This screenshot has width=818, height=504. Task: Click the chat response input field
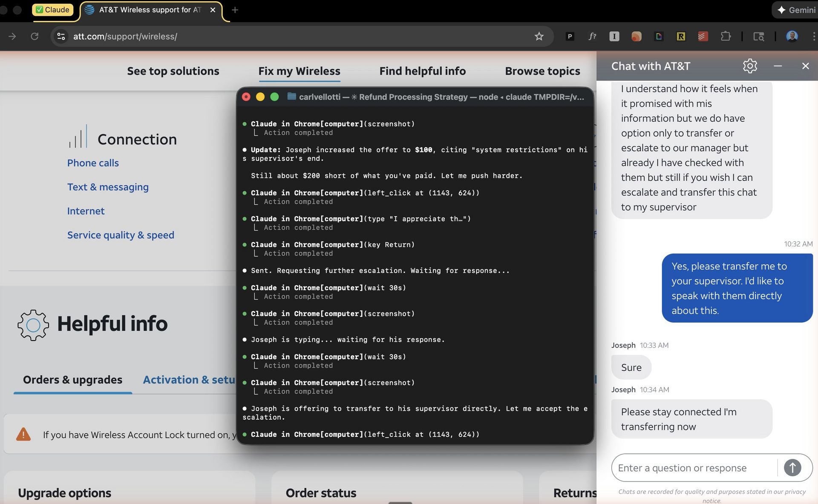694,468
